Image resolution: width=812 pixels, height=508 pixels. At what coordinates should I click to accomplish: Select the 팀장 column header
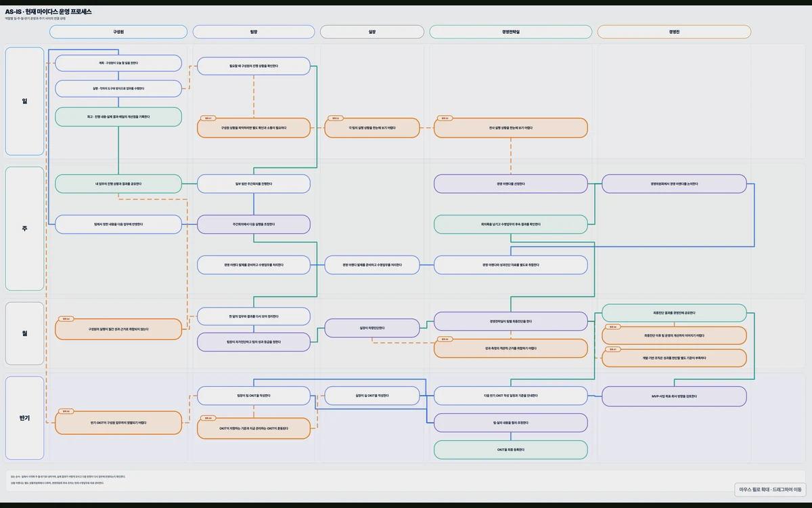pos(254,32)
